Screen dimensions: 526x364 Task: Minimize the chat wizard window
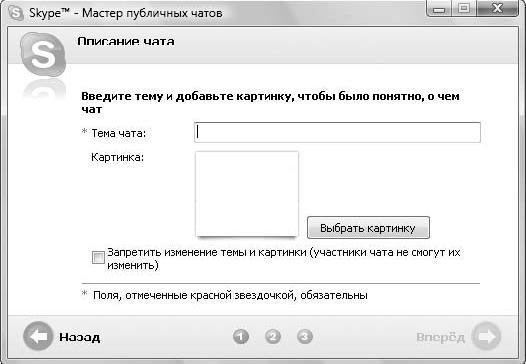pos(439,8)
